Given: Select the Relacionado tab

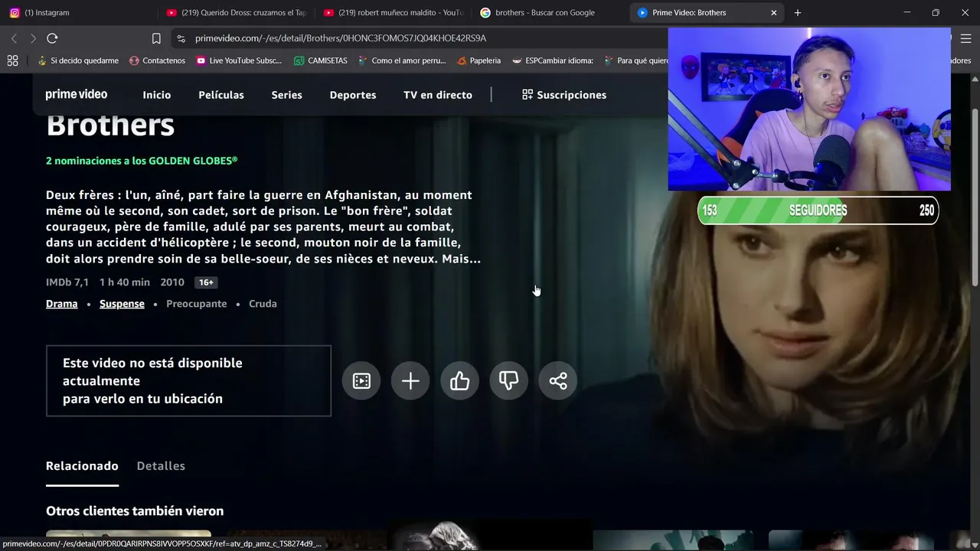Looking at the screenshot, I should click(82, 466).
